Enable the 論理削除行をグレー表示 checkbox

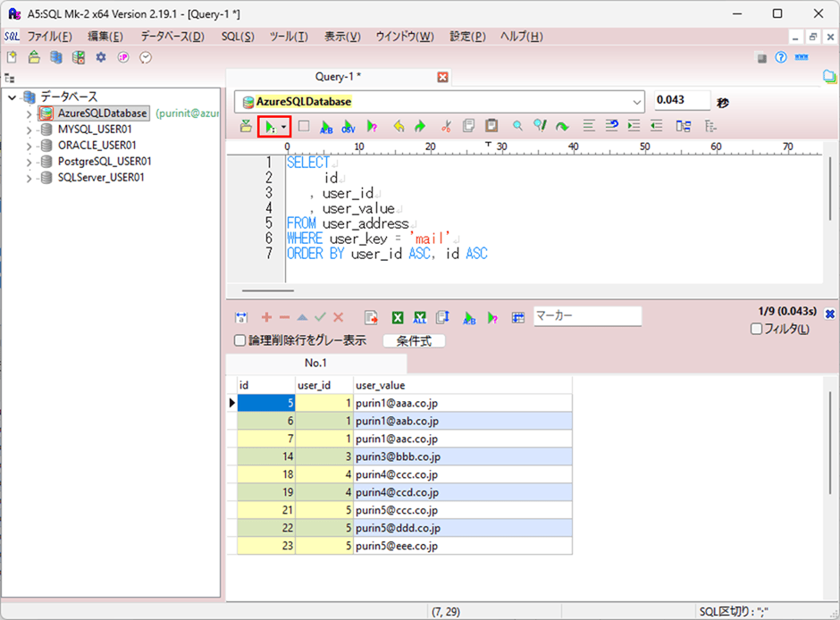tap(239, 340)
